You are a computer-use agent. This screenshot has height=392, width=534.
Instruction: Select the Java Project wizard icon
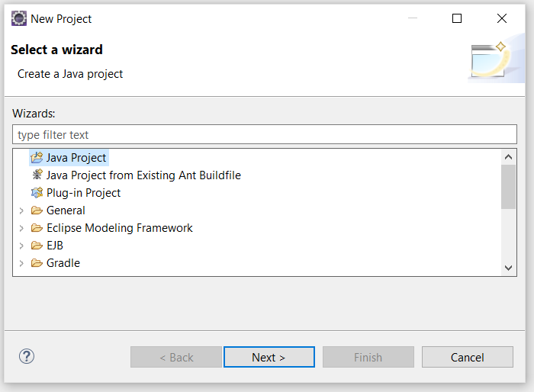tap(37, 157)
